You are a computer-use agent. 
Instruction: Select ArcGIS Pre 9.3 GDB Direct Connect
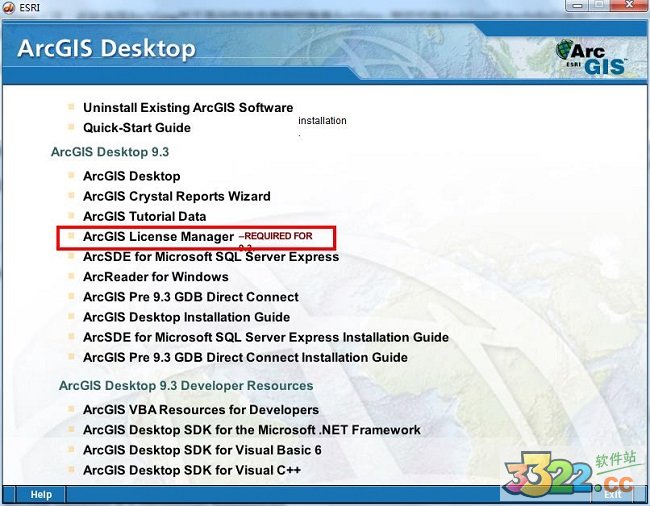tap(191, 297)
